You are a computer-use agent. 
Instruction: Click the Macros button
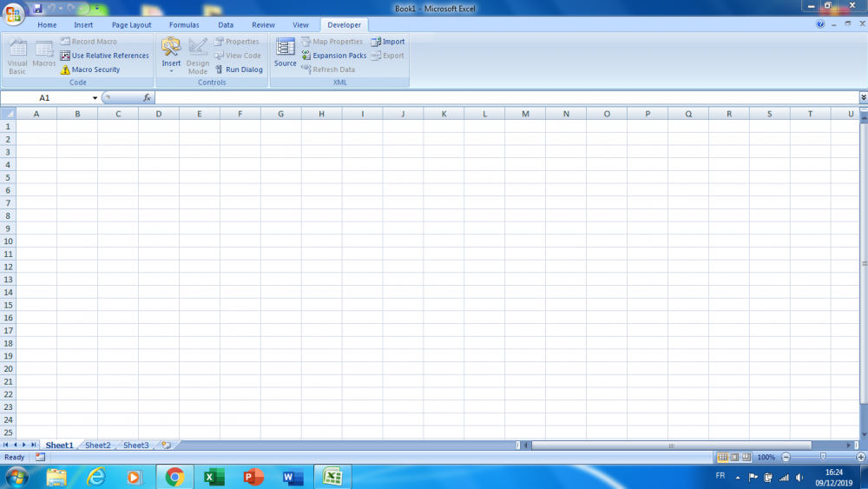pos(44,56)
